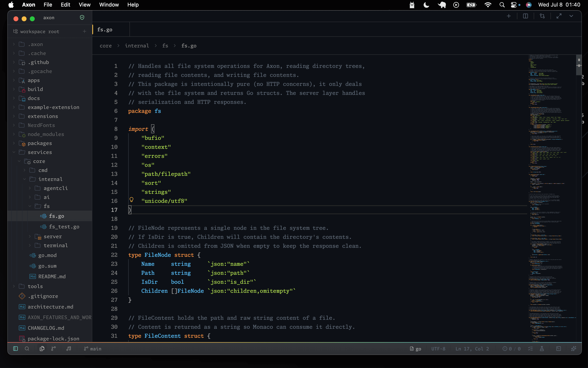Viewport: 588px width, 368px height.
Task: Open README.md in core folder
Action: (50, 276)
